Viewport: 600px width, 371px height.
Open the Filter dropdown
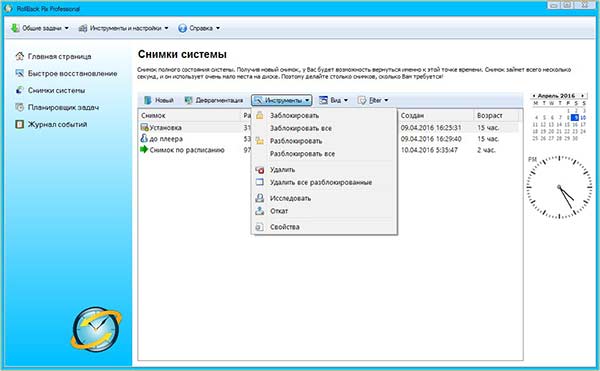(x=373, y=100)
